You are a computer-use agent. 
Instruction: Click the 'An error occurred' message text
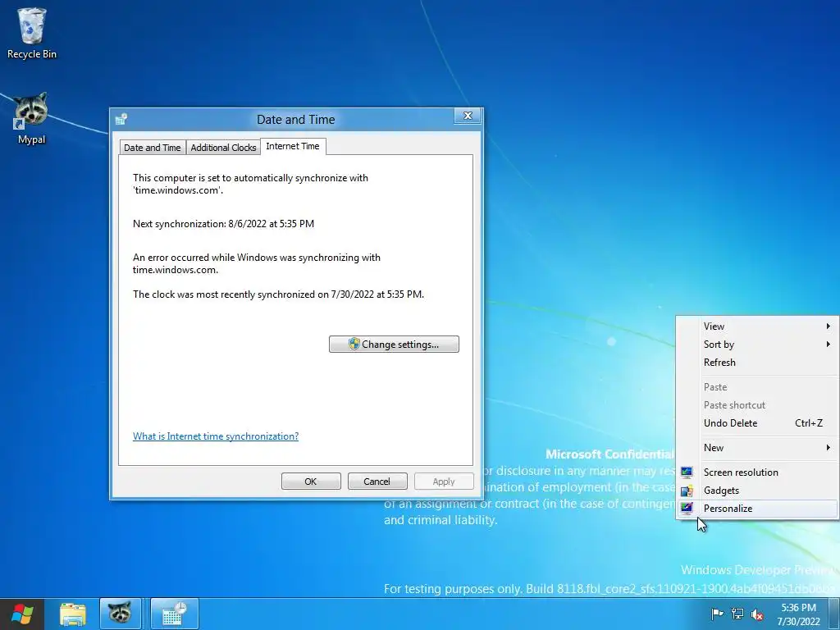tap(257, 263)
